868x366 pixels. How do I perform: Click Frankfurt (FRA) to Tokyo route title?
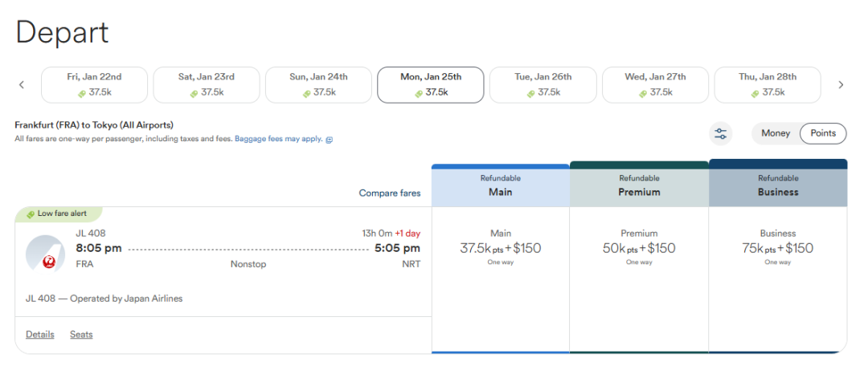pos(94,125)
